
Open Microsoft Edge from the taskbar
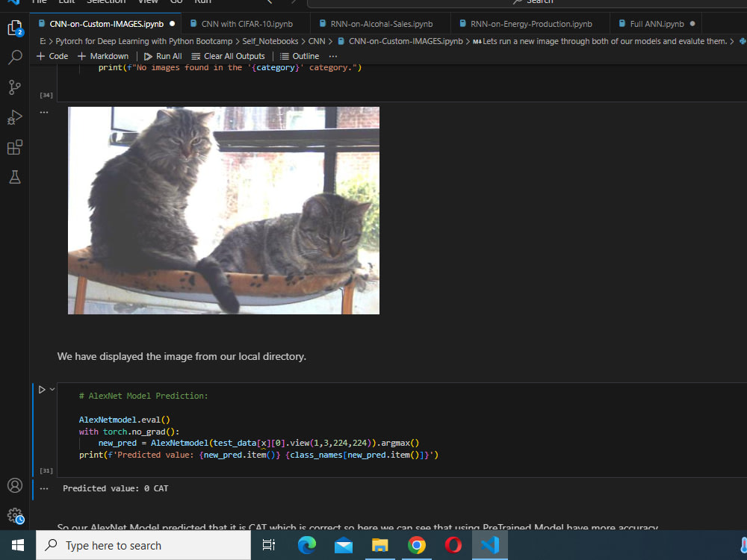pos(307,545)
